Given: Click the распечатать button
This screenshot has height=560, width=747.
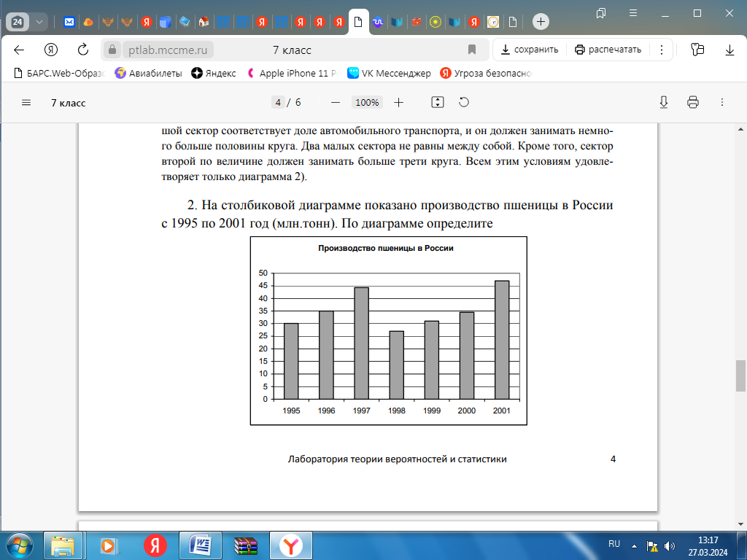Looking at the screenshot, I should tap(608, 50).
